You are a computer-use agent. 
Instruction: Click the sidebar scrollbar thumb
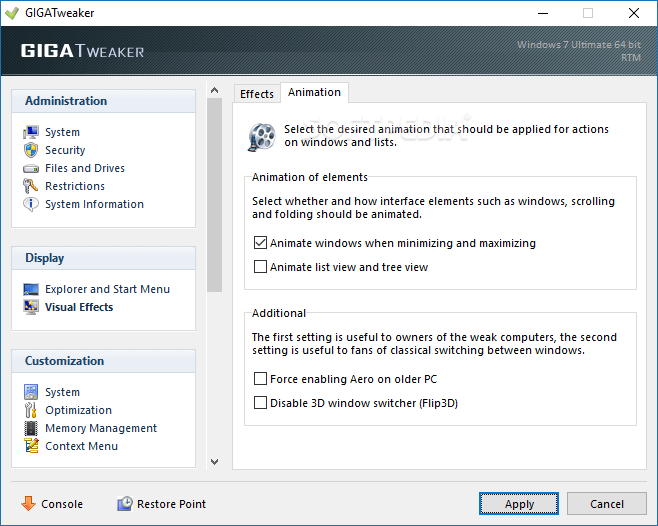click(x=214, y=195)
